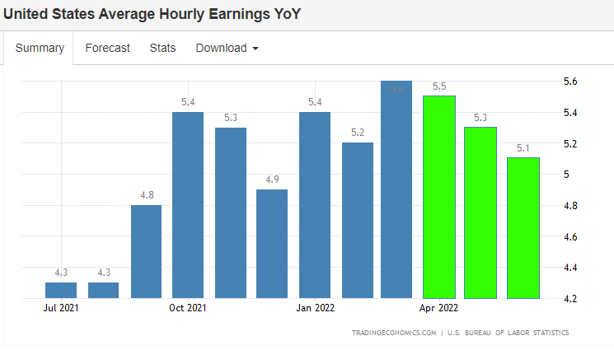
Task: Open the TRADINGECONOMICS.COM source link
Action: pos(394,334)
